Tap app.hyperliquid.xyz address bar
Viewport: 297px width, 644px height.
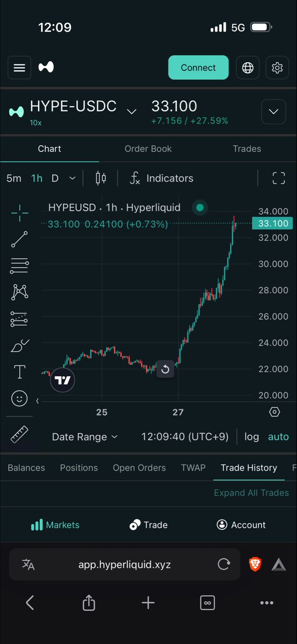(125, 565)
